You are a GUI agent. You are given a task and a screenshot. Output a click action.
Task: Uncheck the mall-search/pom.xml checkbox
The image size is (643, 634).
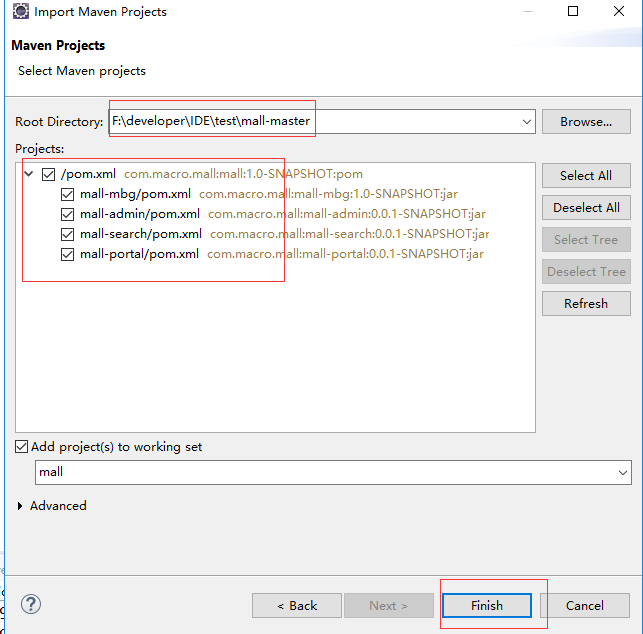(67, 234)
